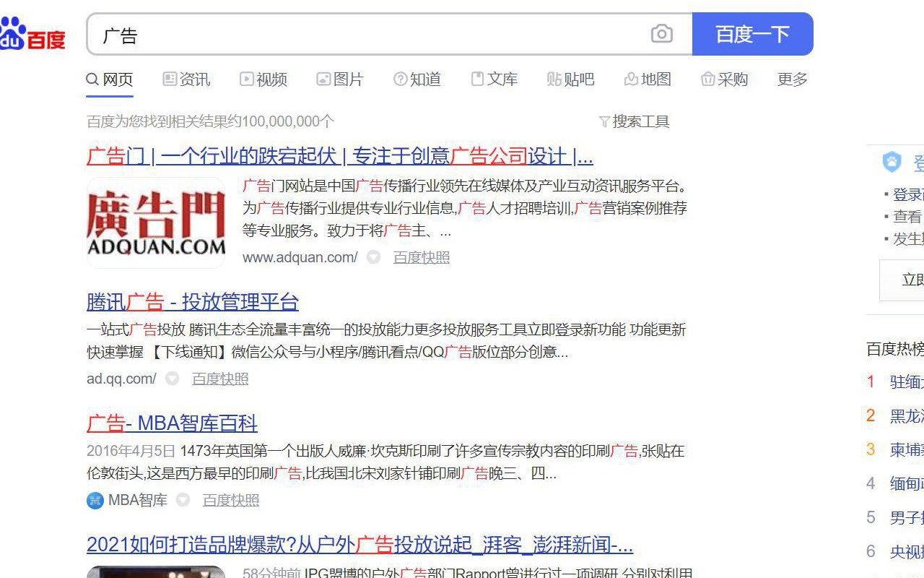924x578 pixels.
Task: Switch to the 文库 tab
Action: (x=494, y=79)
